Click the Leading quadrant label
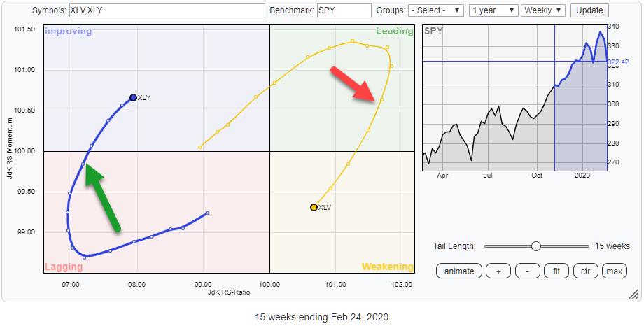This screenshot has height=326, width=644. [x=394, y=32]
